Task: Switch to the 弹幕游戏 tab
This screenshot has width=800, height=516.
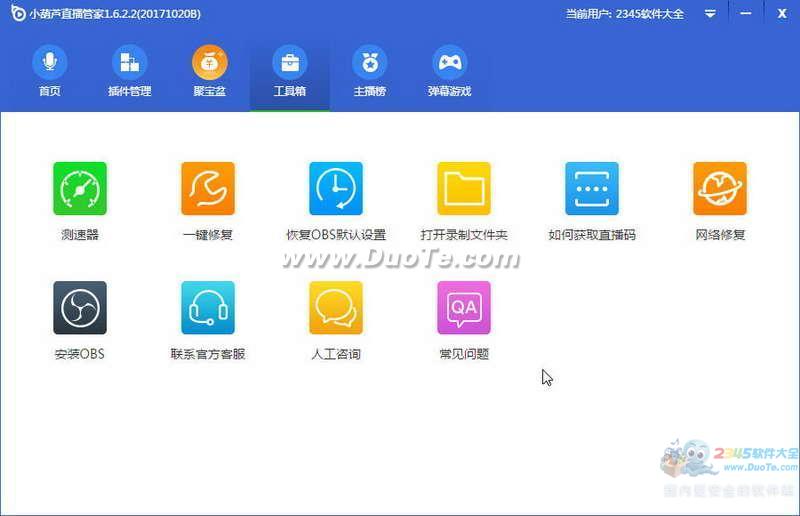Action: (449, 72)
